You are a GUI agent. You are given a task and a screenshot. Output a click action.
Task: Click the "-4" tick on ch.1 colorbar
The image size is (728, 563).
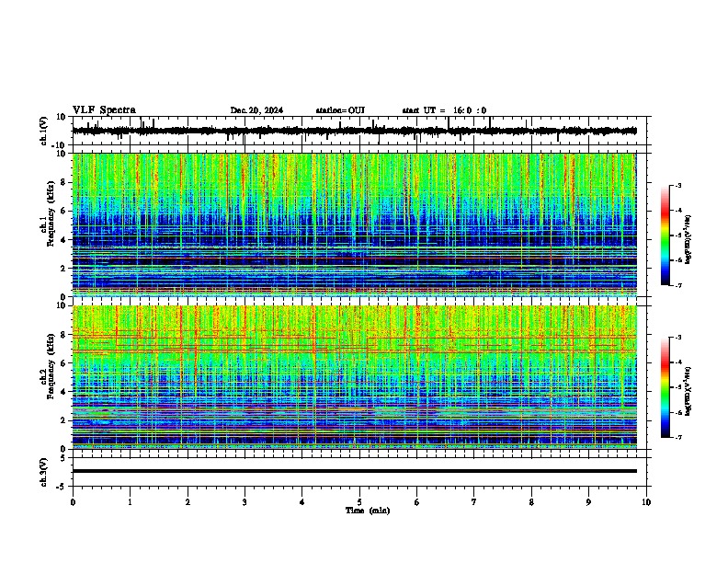[678, 211]
